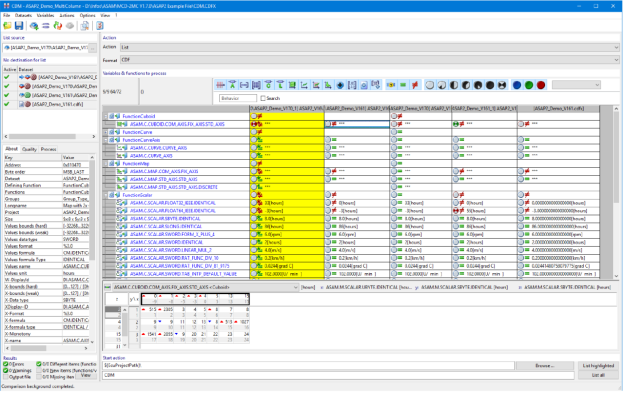Collapse the FunctionCuboid tree node
The height and width of the screenshot is (393, 624).
pyautogui.click(x=106, y=116)
